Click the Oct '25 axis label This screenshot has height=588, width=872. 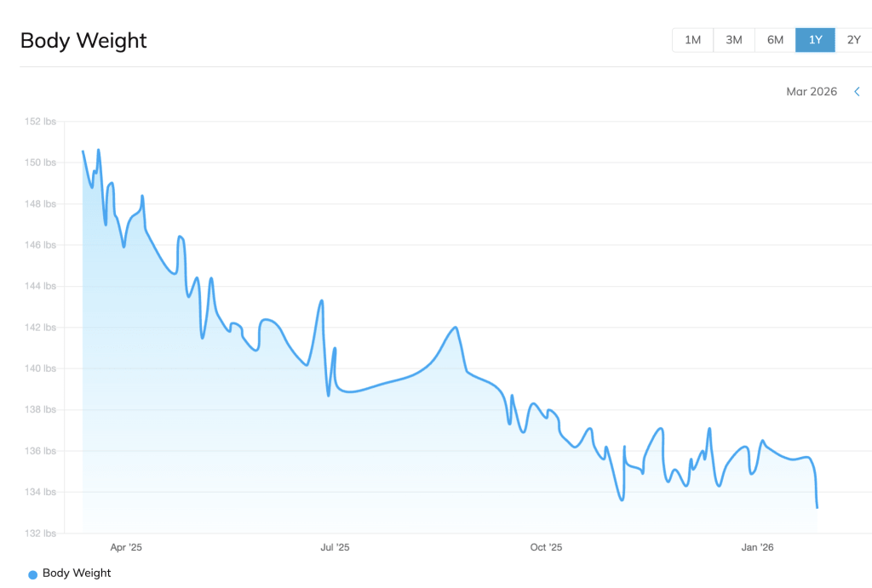[x=545, y=548]
